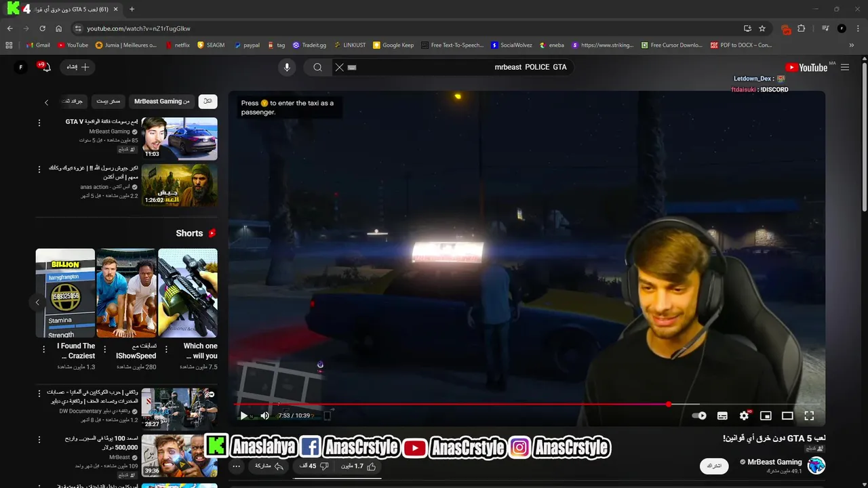Open the PDF to DOCX bookmark
Image resolution: width=868 pixels, height=488 pixels.
741,45
